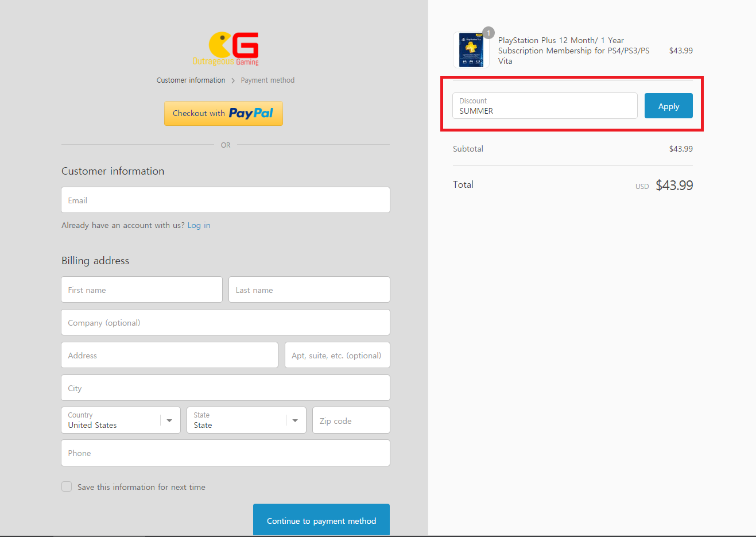The width and height of the screenshot is (756, 537).
Task: Open the Log in link
Action: click(199, 225)
